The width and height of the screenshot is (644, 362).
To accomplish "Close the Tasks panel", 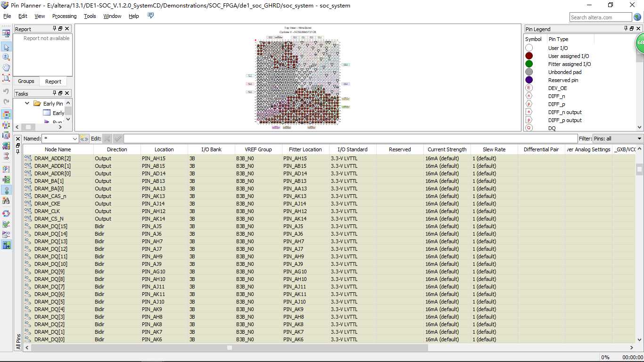I will click(x=67, y=93).
